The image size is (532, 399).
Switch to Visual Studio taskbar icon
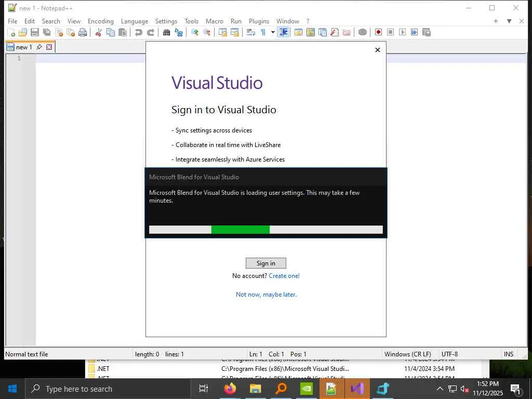coord(357,389)
